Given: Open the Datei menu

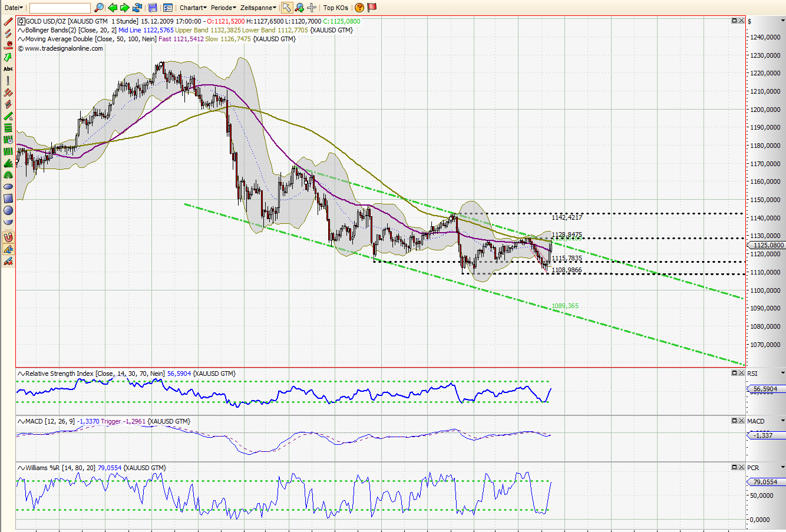Looking at the screenshot, I should (14, 8).
